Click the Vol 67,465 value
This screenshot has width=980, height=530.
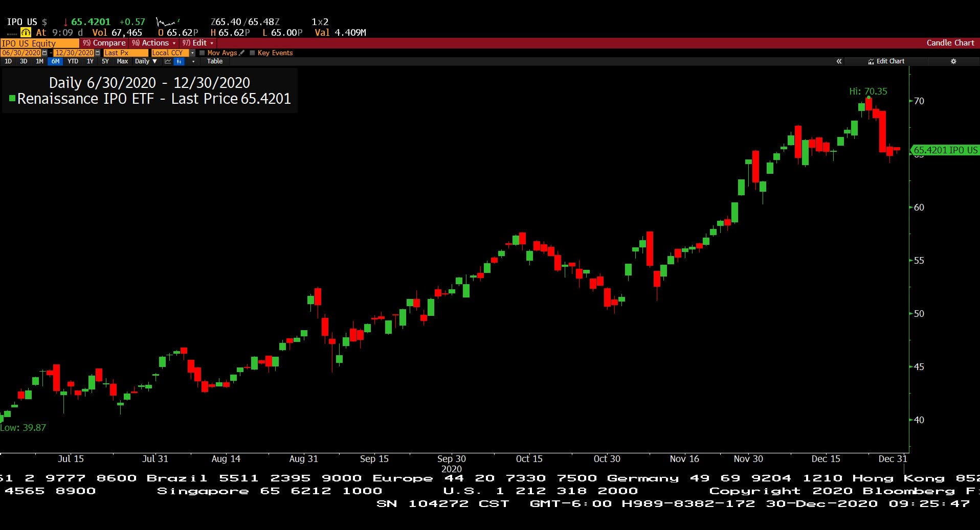click(117, 33)
